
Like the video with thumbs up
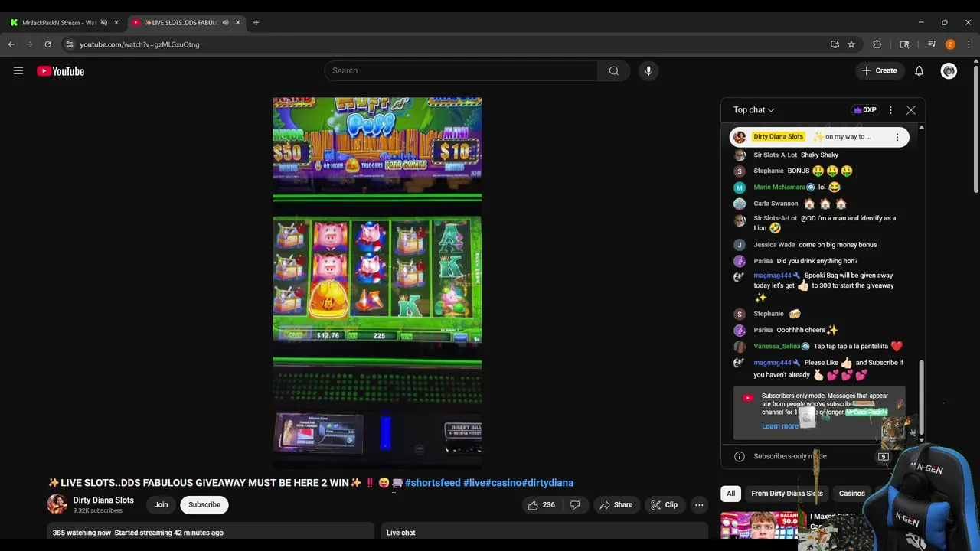[541, 505]
